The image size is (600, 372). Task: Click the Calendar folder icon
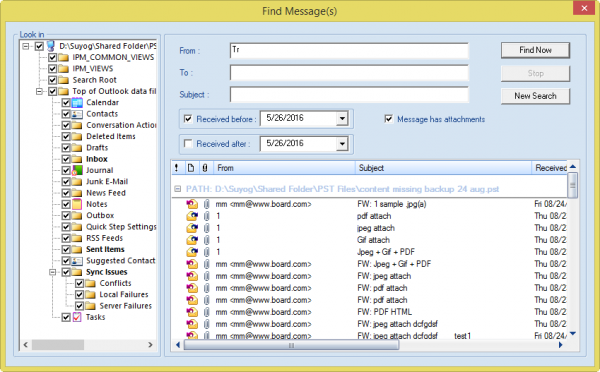77,103
